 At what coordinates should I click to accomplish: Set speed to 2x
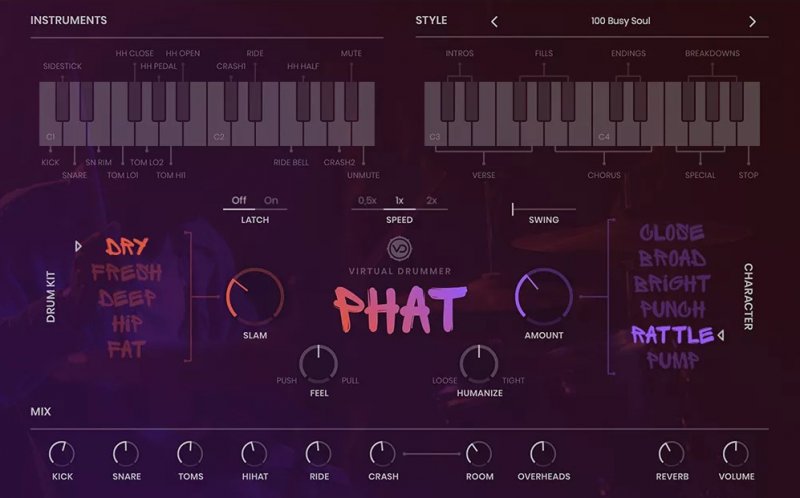click(432, 200)
